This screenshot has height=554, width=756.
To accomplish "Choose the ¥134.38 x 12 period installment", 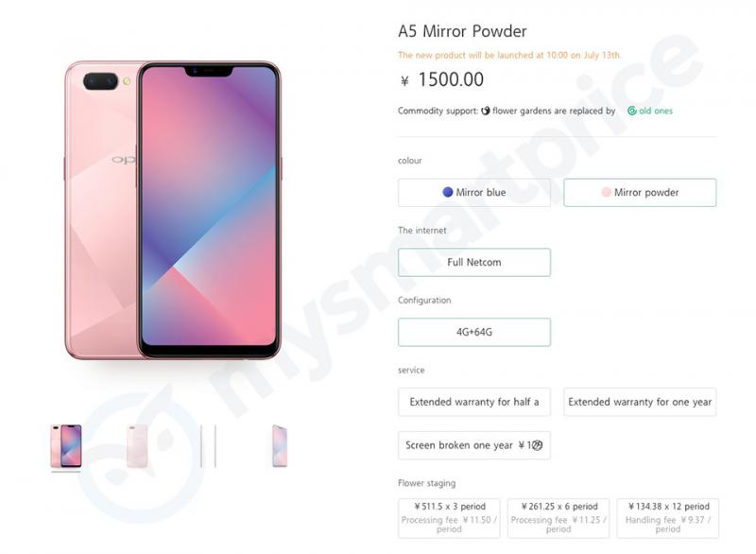I will pyautogui.click(x=668, y=518).
